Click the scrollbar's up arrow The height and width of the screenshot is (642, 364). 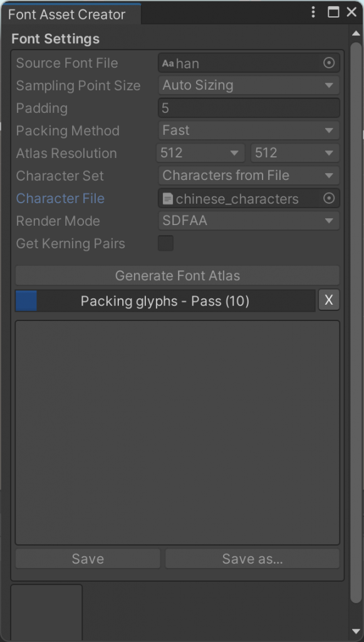click(x=356, y=33)
